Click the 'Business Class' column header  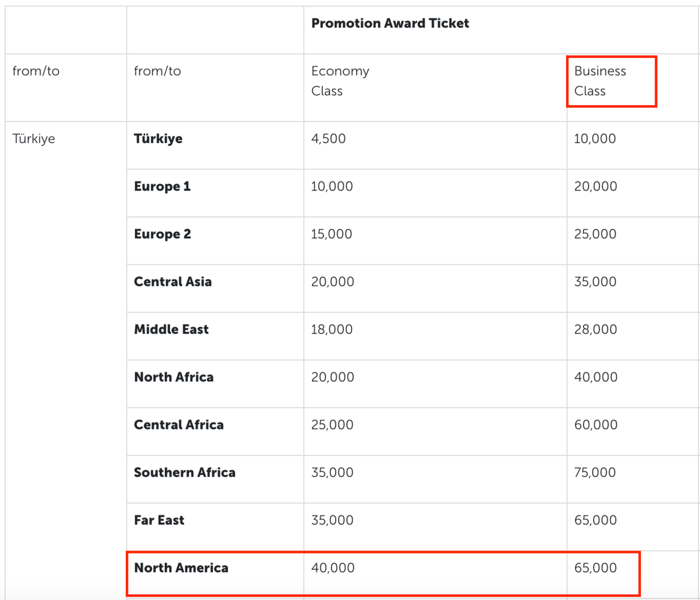click(600, 81)
